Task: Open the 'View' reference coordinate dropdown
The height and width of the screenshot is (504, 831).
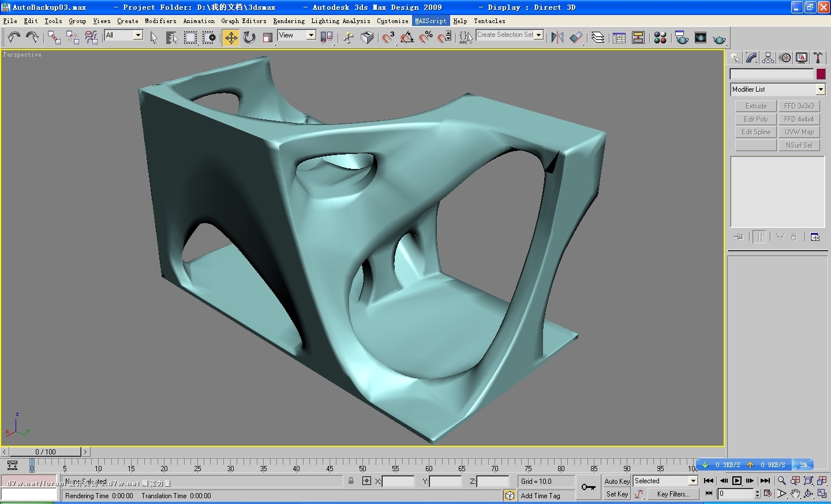Action: (311, 35)
